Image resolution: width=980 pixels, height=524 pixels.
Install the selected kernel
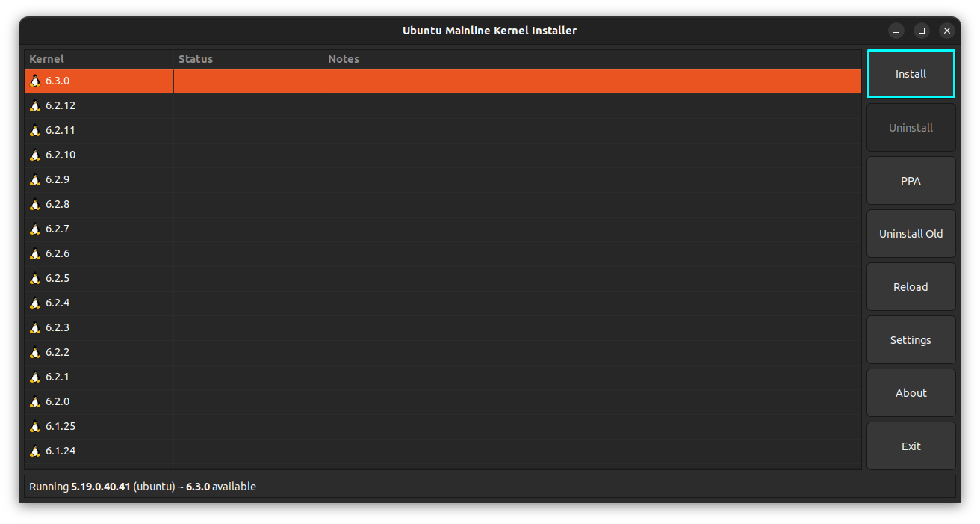[x=911, y=74]
